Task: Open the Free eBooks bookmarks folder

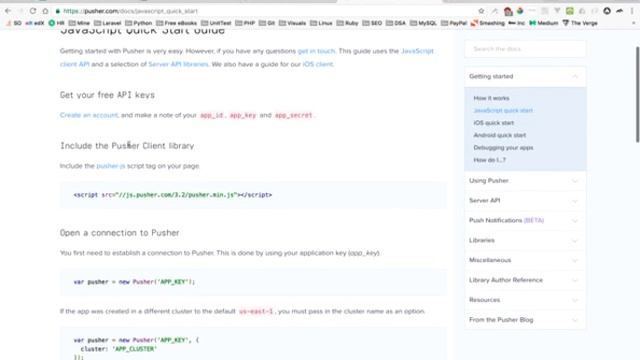Action: (x=176, y=23)
